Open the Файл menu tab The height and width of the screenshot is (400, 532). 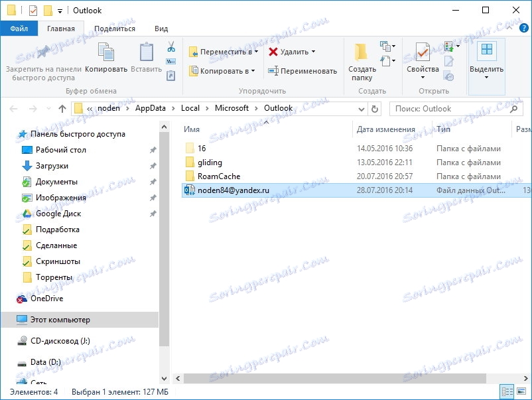click(19, 29)
